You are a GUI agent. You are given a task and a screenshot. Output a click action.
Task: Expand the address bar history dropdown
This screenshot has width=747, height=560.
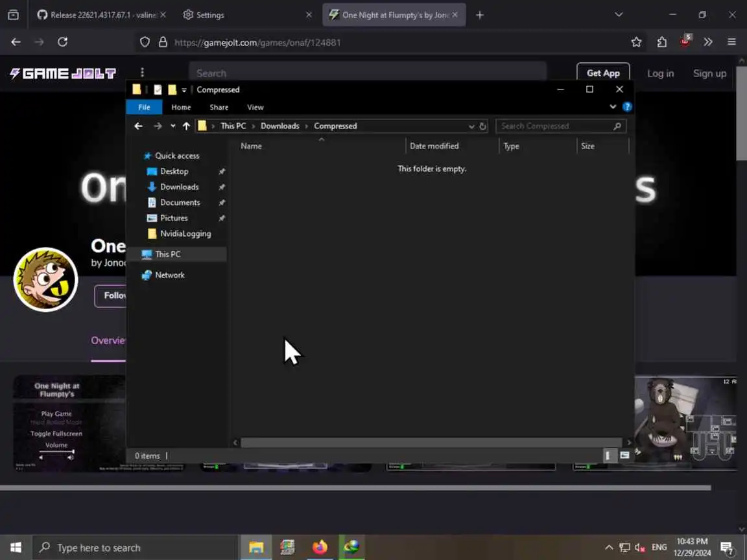[471, 126]
